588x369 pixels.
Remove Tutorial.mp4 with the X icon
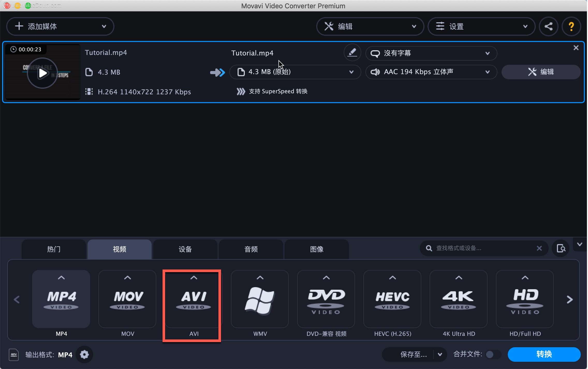[576, 48]
